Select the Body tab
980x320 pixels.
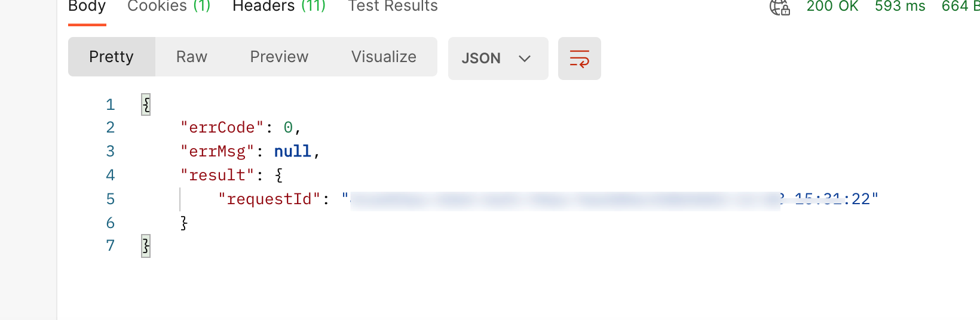(87, 7)
